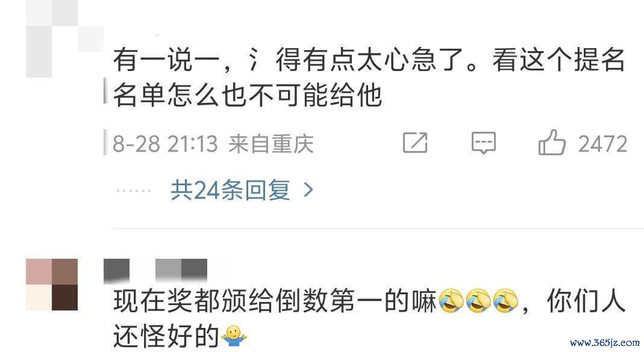This screenshot has height=352, width=644.
Task: Click the second commenter's blurred username
Action: [x=155, y=271]
